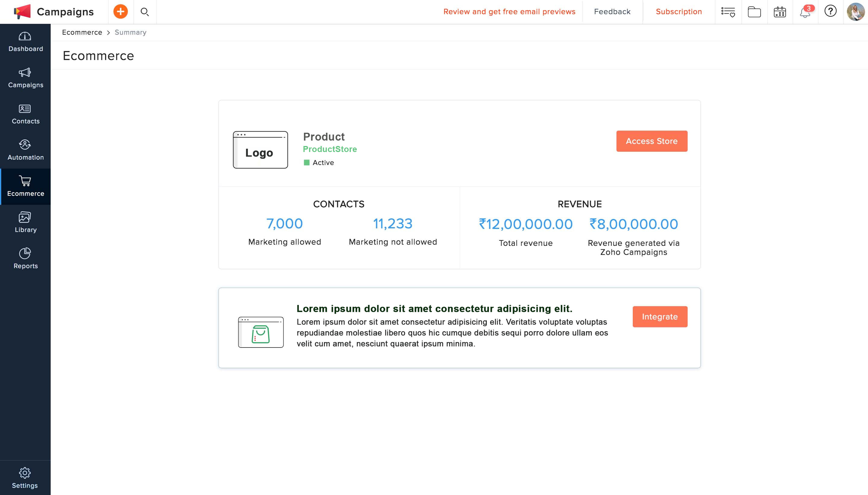868x495 pixels.
Task: Click the REVENUE section heading
Action: point(579,204)
